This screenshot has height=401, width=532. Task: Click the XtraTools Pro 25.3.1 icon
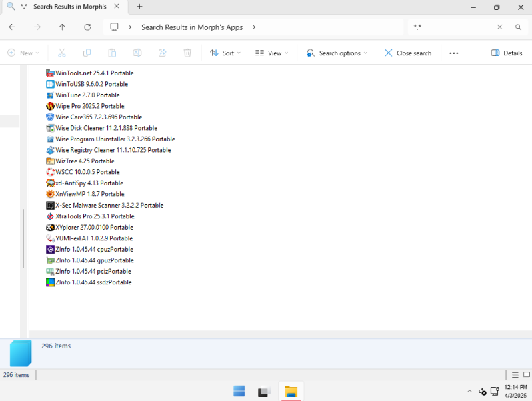50,216
